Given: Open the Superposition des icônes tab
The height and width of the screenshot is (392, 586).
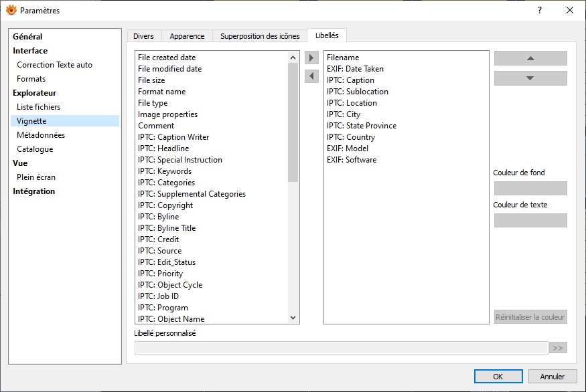Looking at the screenshot, I should tap(260, 36).
